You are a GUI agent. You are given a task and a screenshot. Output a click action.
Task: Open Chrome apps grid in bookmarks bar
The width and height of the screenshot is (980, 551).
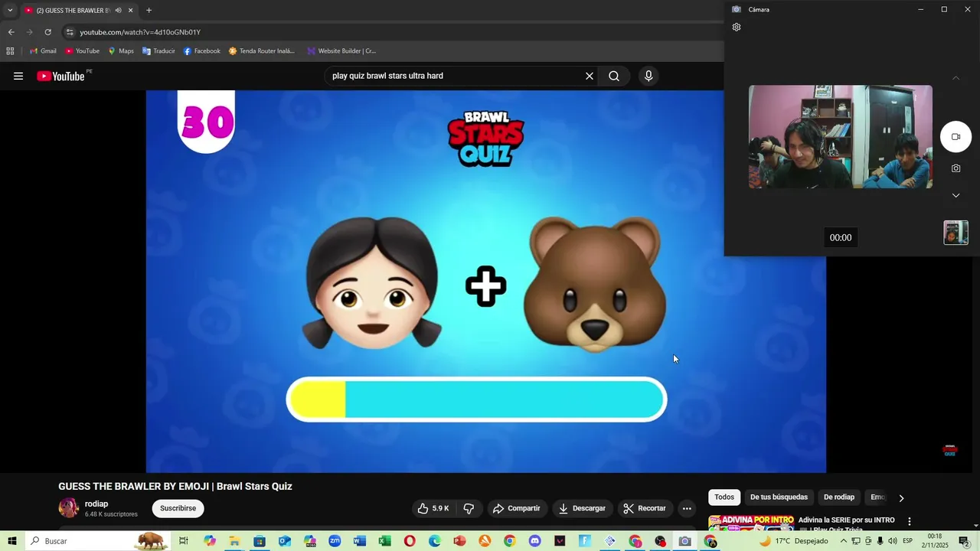pos(10,51)
